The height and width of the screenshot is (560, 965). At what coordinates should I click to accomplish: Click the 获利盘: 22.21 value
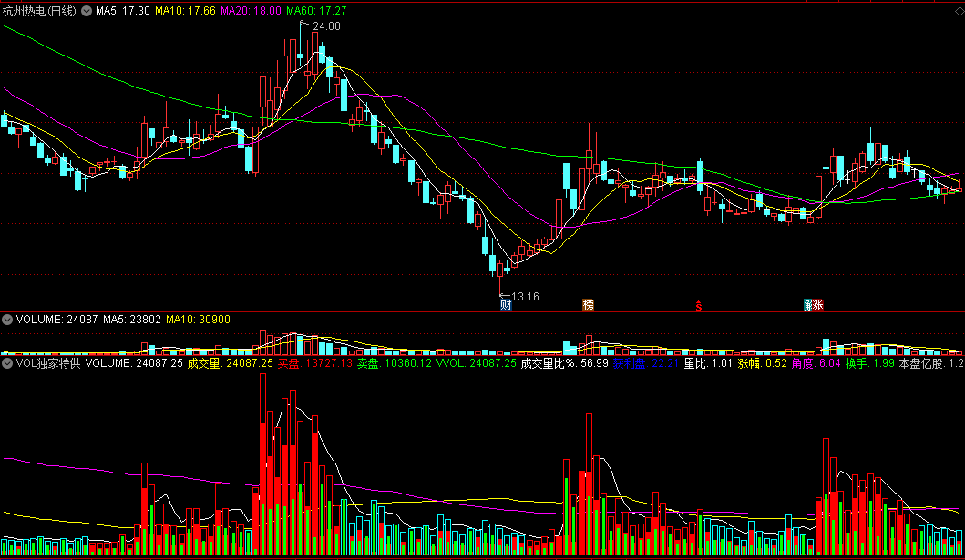[x=645, y=363]
